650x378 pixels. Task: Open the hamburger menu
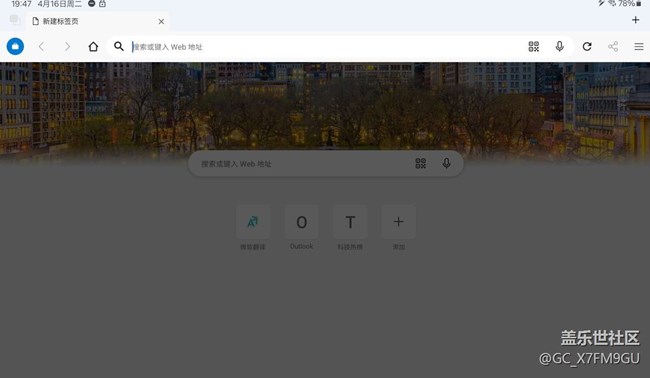[x=639, y=46]
